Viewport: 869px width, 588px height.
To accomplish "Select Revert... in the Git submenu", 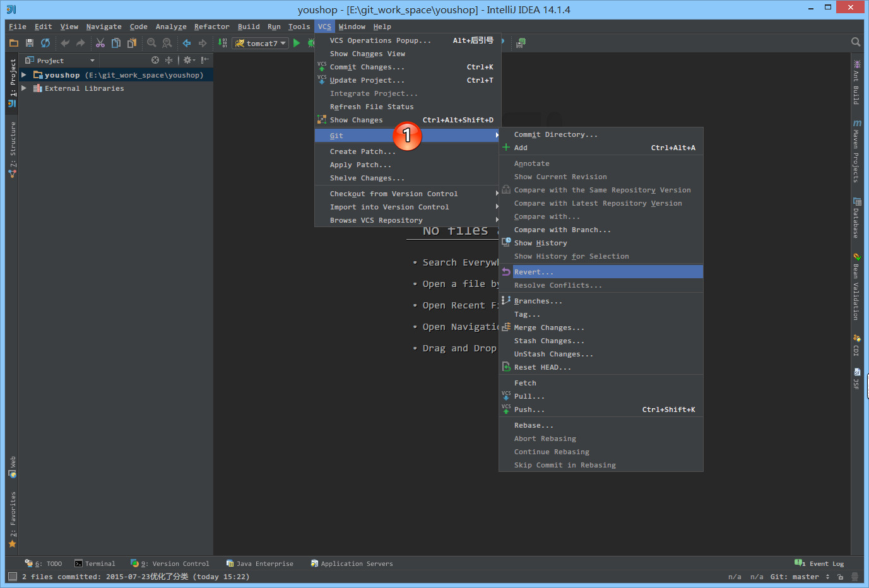I will (x=533, y=272).
